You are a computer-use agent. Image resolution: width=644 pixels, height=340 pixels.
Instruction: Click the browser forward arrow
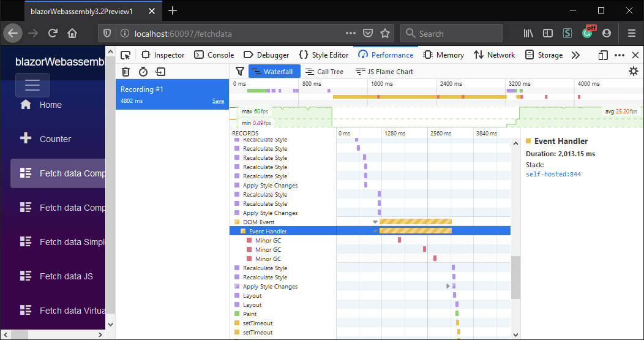coord(33,33)
